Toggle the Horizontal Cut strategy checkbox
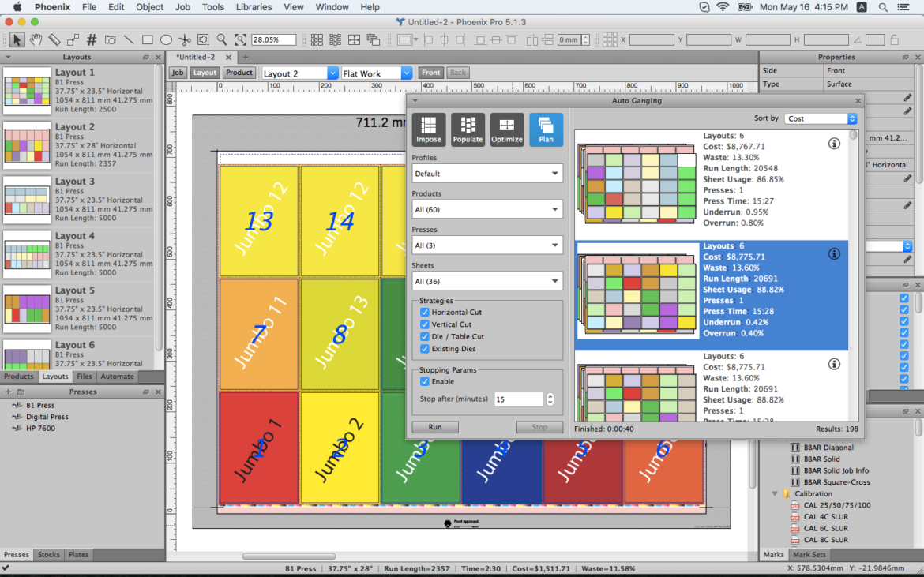Screen dimensions: 924x577 tap(424, 312)
